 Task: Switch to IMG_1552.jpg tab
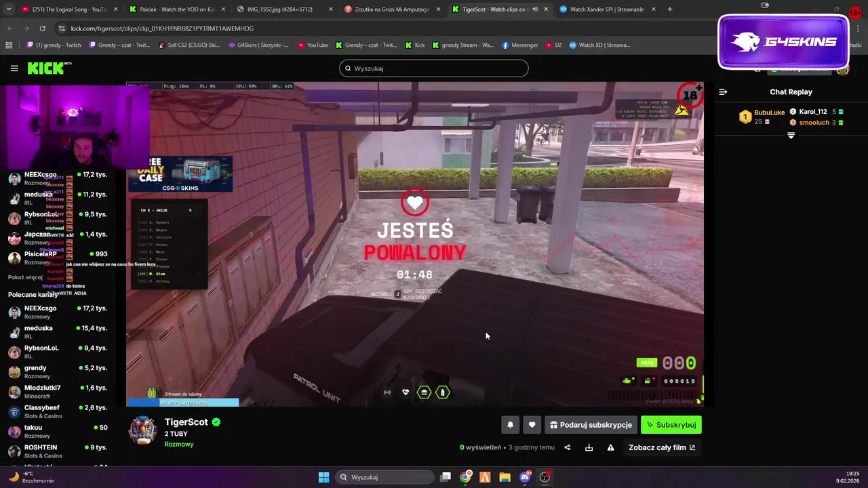284,9
